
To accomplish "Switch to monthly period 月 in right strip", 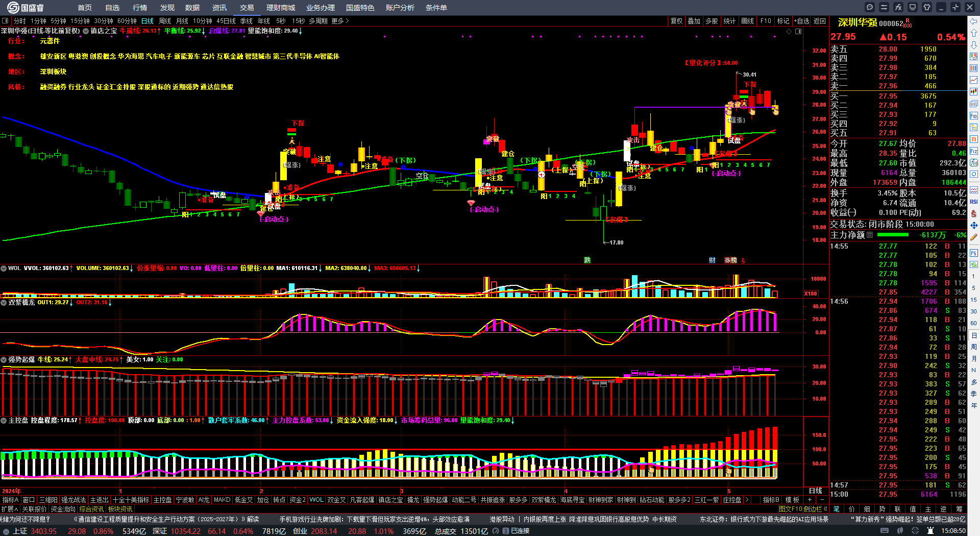I will 974,359.
